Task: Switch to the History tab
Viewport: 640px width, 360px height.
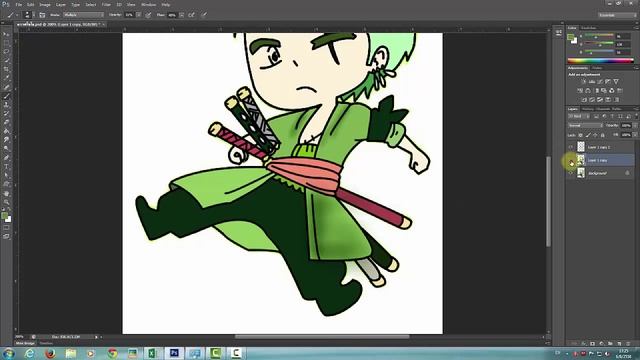Action: (x=587, y=109)
